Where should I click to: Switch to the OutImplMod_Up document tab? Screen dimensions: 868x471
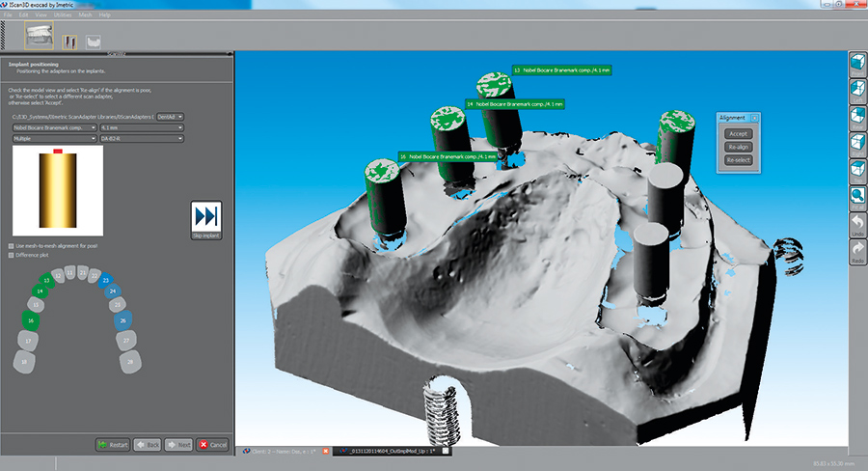pyautogui.click(x=392, y=451)
